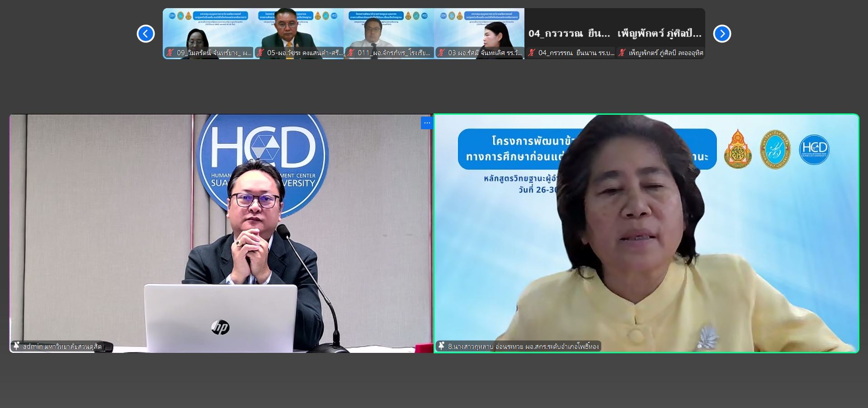The width and height of the screenshot is (868, 408).
Task: Open the three-dot options on admin video tile
Action: pos(427,123)
